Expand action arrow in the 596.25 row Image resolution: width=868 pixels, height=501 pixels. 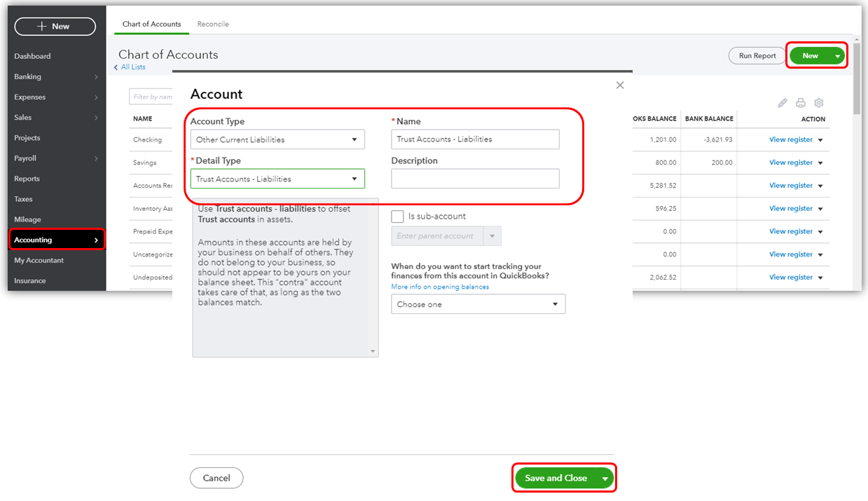click(x=821, y=209)
